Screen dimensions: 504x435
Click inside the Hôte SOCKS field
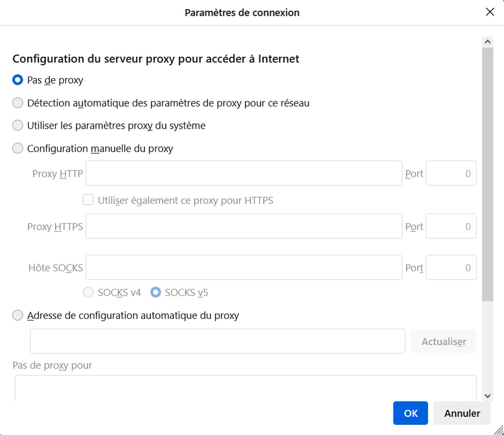point(244,267)
